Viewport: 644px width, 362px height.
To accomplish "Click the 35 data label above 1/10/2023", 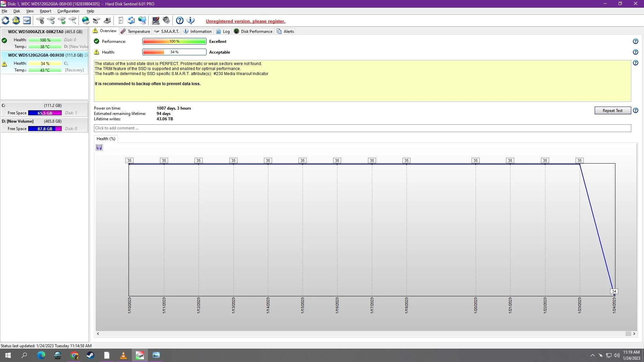I will (x=129, y=161).
